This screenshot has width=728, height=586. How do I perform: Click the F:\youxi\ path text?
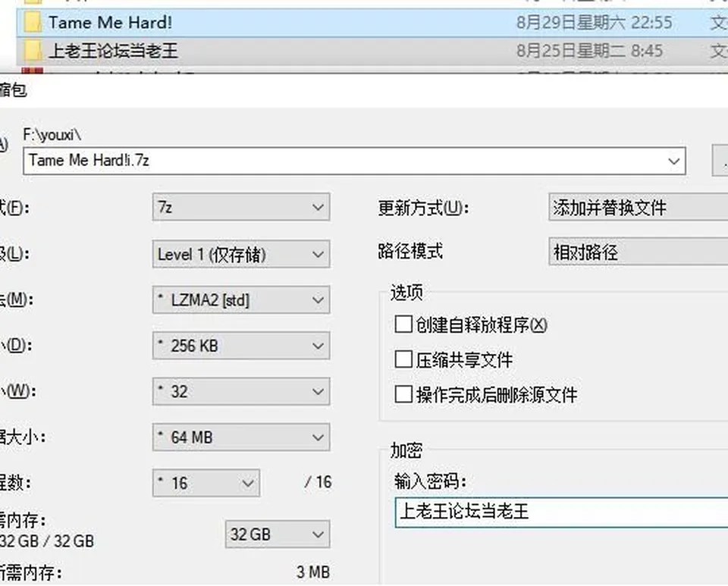52,135
